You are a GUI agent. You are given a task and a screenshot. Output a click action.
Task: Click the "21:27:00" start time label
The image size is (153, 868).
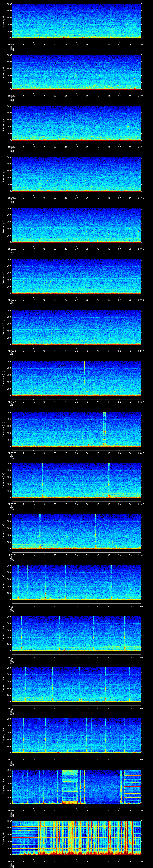[12, 351]
